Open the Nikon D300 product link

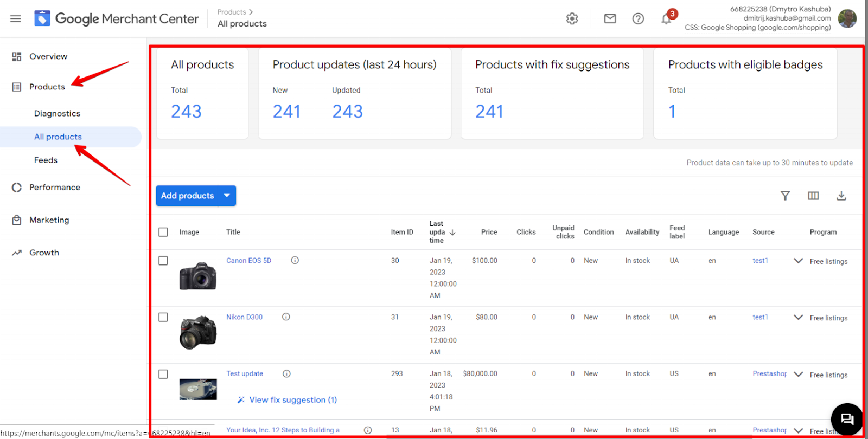point(244,317)
